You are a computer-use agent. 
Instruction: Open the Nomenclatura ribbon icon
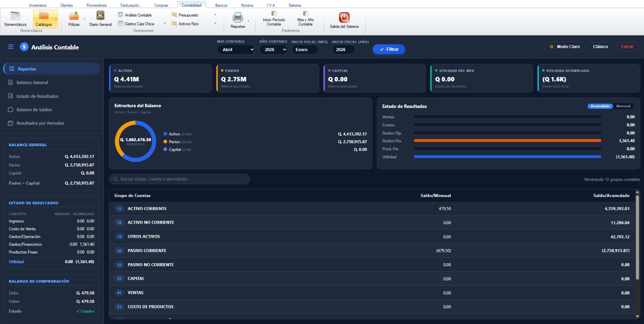click(15, 19)
